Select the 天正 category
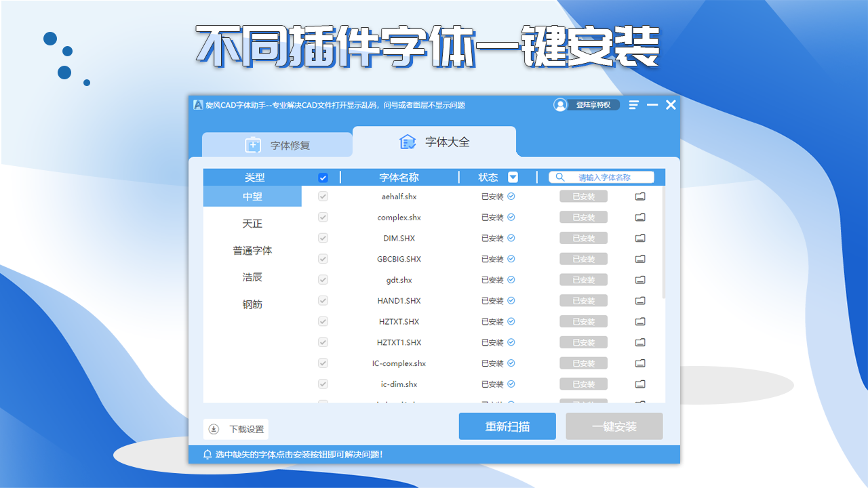Image resolution: width=868 pixels, height=488 pixels. 252,224
